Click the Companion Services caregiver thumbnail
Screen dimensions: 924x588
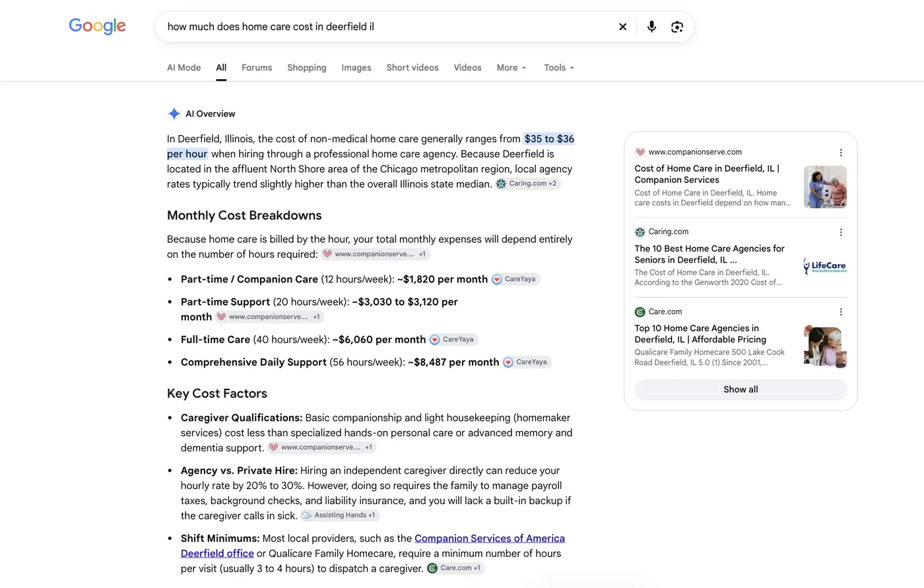coord(825,187)
